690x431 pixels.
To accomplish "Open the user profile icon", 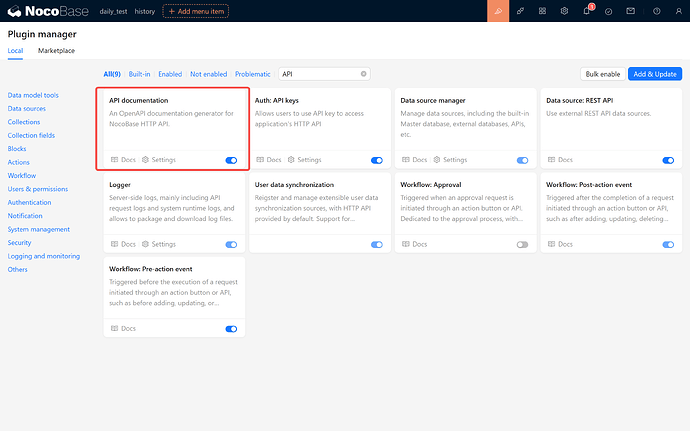I will 679,11.
